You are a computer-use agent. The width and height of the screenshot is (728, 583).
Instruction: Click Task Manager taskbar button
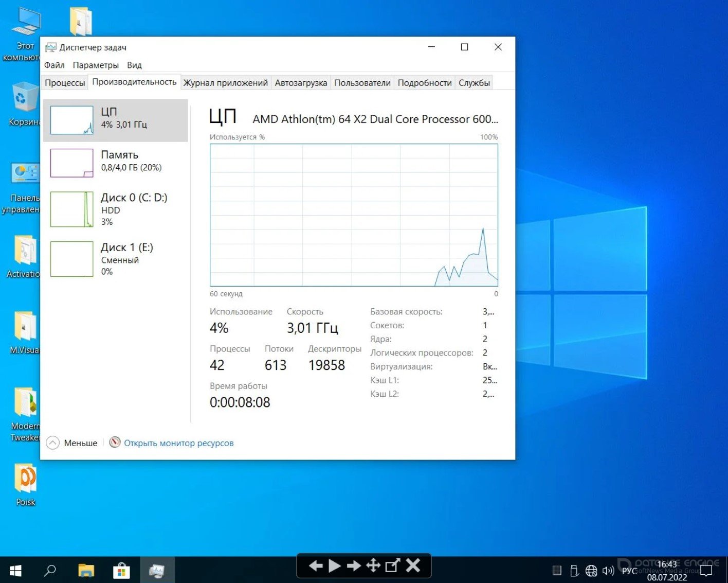pyautogui.click(x=156, y=570)
